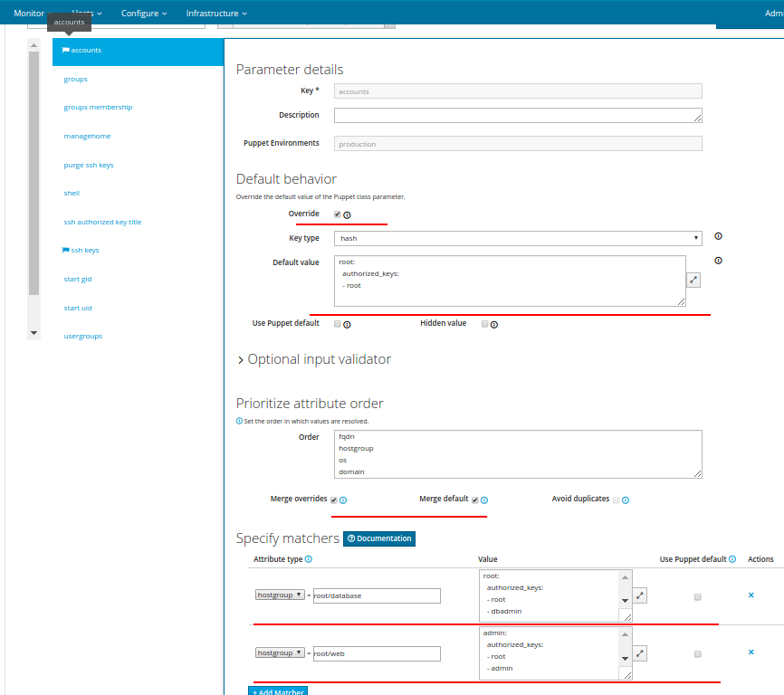
Task: Edit the root/web matcher value field
Action: pos(377,653)
